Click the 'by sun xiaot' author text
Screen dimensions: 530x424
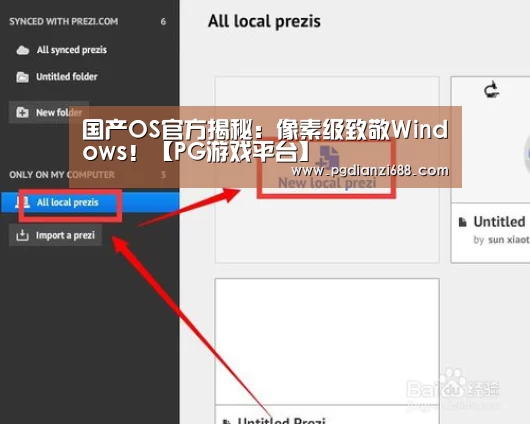[x=501, y=240]
